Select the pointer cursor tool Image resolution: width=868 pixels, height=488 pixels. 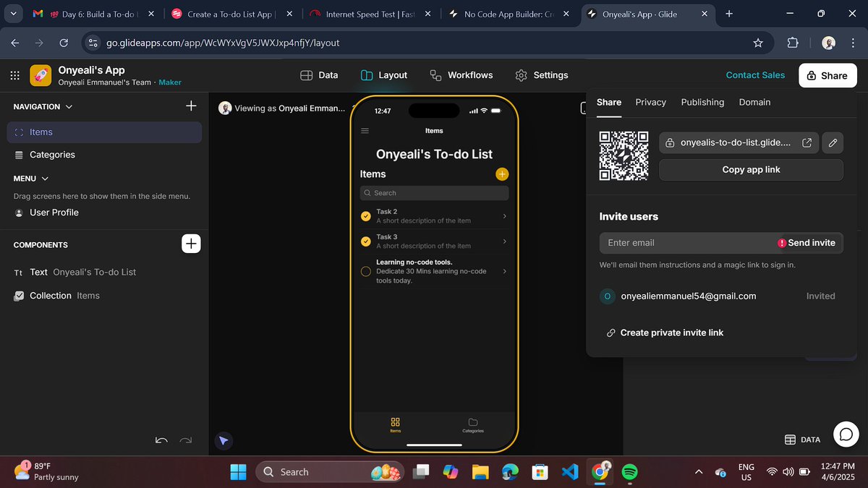224,440
